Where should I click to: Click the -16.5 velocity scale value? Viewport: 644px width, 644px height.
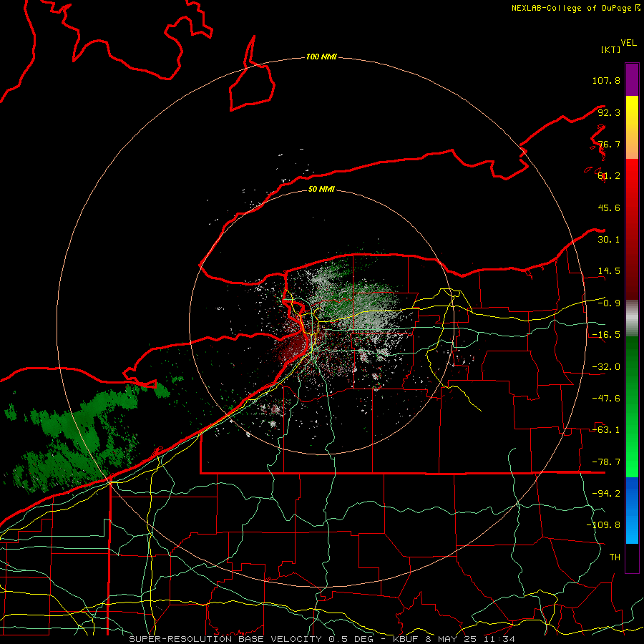pyautogui.click(x=606, y=335)
